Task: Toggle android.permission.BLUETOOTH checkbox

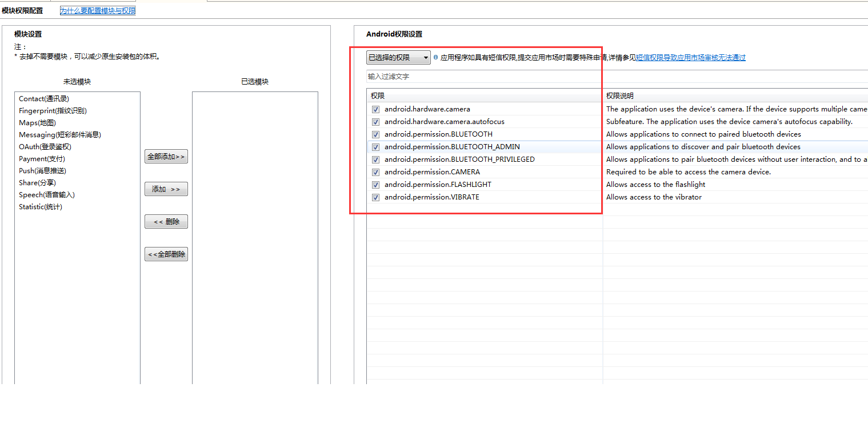Action: point(376,134)
